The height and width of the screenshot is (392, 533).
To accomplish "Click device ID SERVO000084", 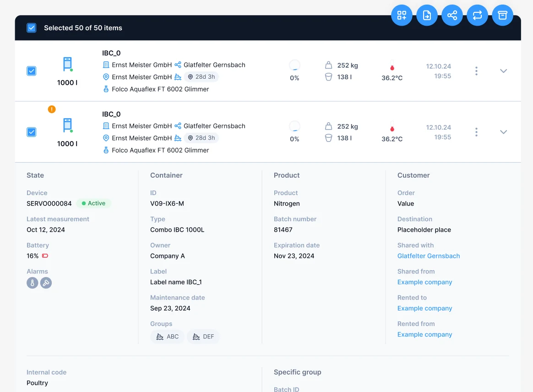I will (49, 204).
